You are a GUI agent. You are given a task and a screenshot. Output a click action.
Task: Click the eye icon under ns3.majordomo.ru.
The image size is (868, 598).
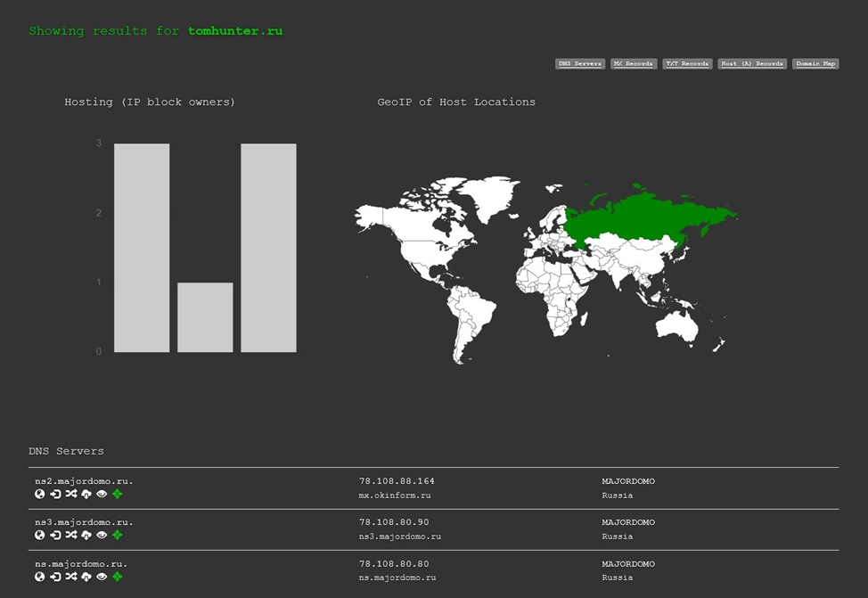coord(102,535)
